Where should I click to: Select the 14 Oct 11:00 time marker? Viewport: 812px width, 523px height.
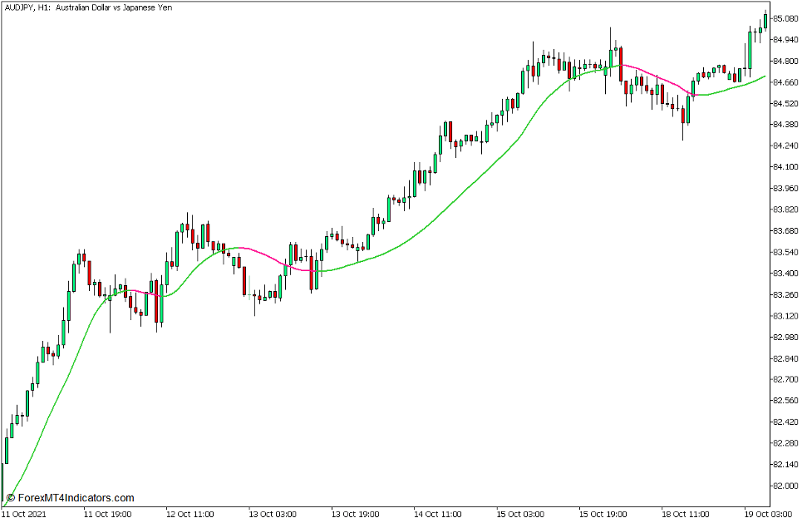point(437,514)
